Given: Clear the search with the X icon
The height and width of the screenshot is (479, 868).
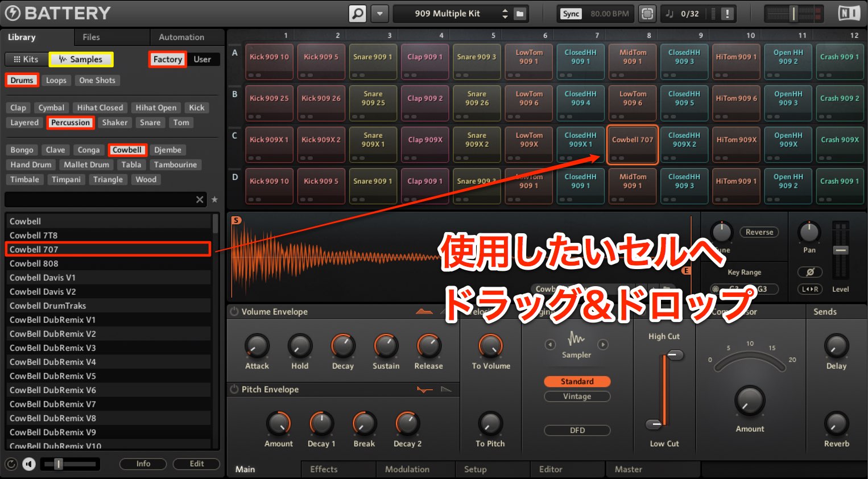Looking at the screenshot, I should [x=200, y=199].
